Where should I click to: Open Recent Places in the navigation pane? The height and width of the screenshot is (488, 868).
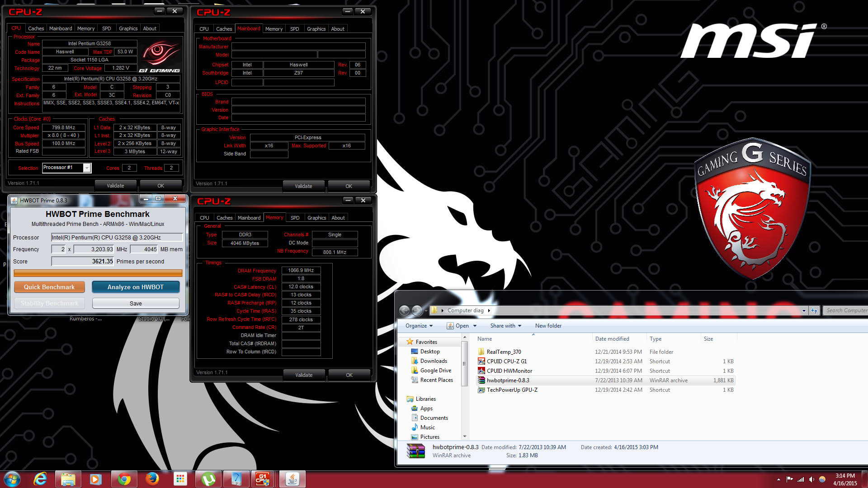[x=436, y=380]
